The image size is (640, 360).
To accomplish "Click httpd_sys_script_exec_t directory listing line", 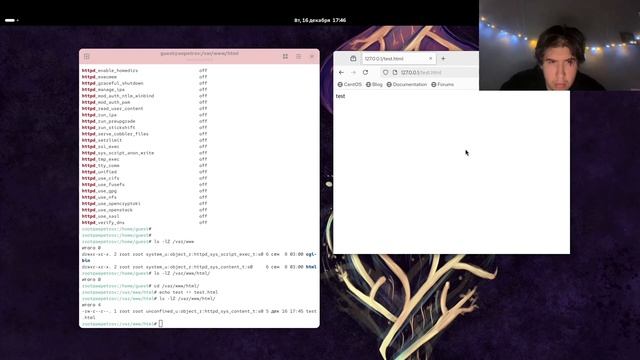I will (199, 257).
